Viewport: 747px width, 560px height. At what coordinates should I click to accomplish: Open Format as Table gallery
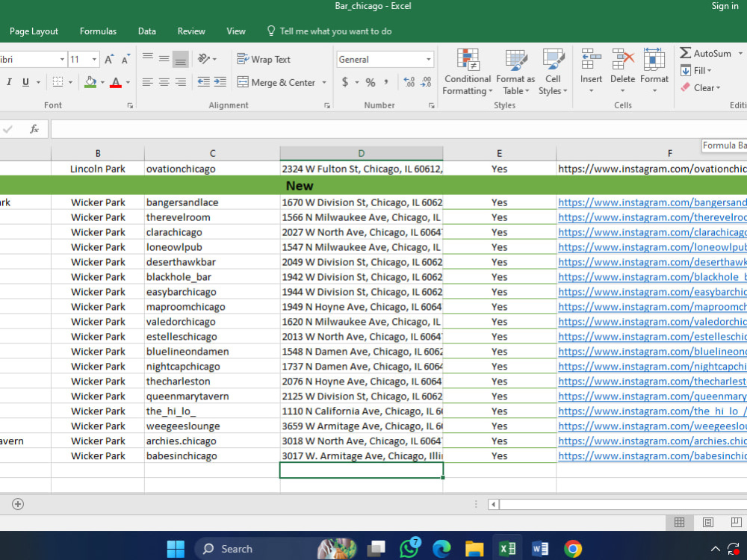[515, 72]
